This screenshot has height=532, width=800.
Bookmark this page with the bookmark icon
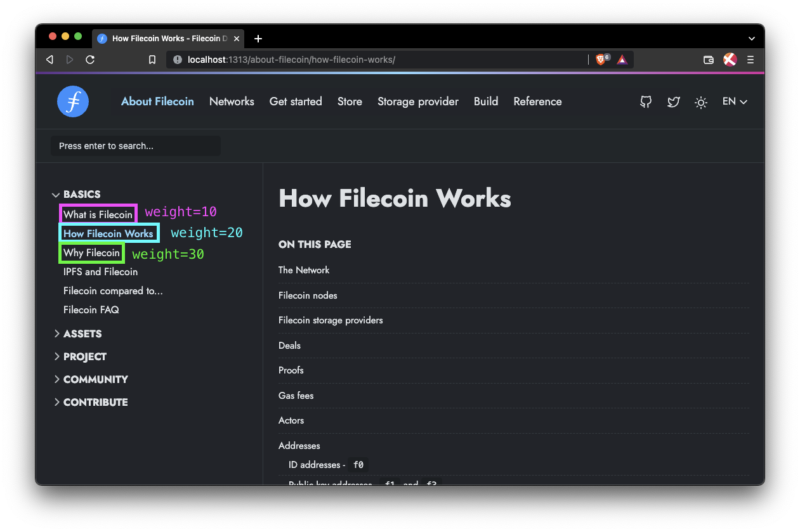tap(152, 60)
